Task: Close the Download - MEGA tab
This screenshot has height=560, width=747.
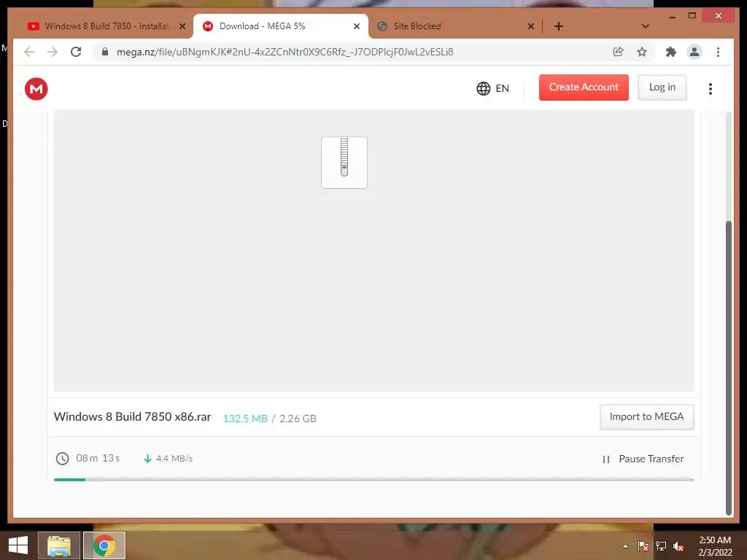Action: pos(356,26)
